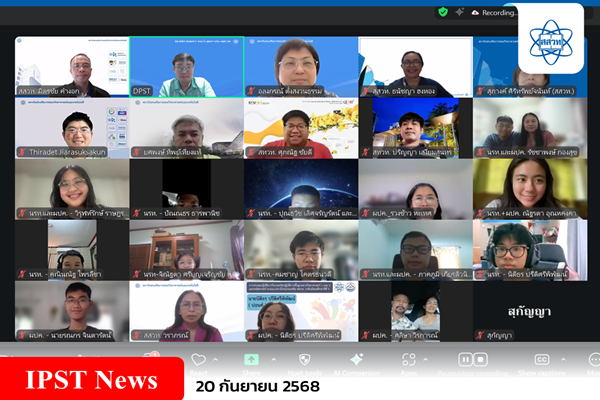Expand share options arrow next to Share

pos(274,359)
